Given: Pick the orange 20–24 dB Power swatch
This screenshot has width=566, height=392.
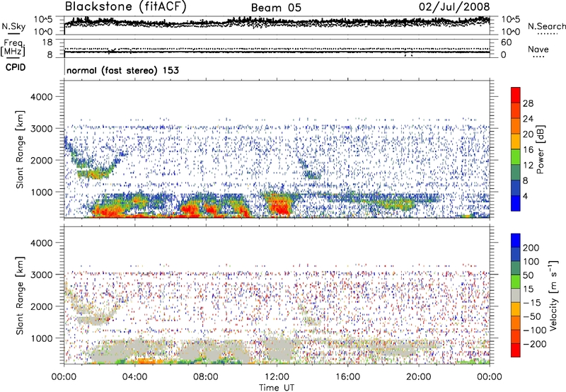Looking at the screenshot, I should pos(515,127).
